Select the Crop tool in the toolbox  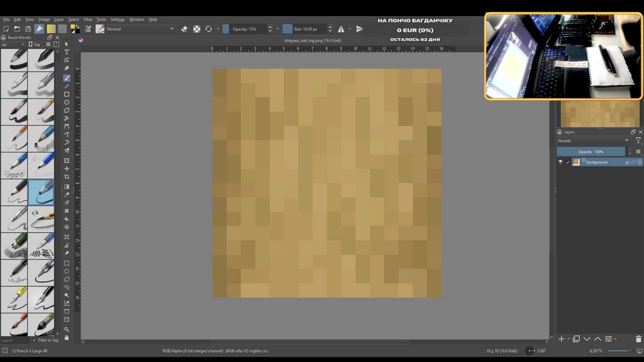pos(66,176)
